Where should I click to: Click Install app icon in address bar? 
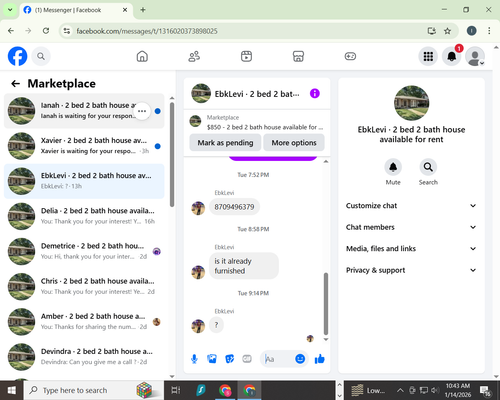pyautogui.click(x=432, y=31)
